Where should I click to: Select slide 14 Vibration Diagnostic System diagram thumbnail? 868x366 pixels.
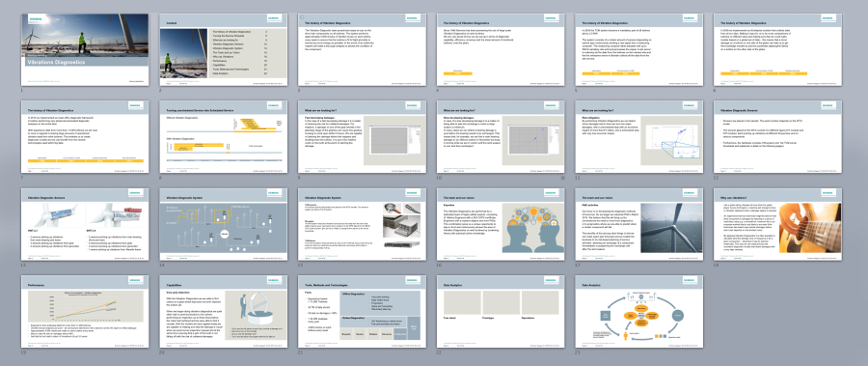[x=223, y=225]
